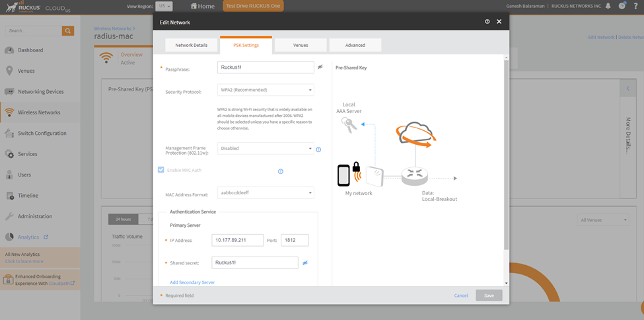Open Dashboard from the sidebar
The height and width of the screenshot is (320, 644).
pos(30,50)
